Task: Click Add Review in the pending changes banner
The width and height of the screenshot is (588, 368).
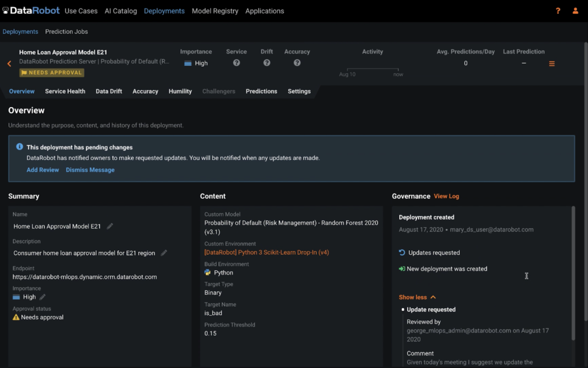Action: pos(42,170)
